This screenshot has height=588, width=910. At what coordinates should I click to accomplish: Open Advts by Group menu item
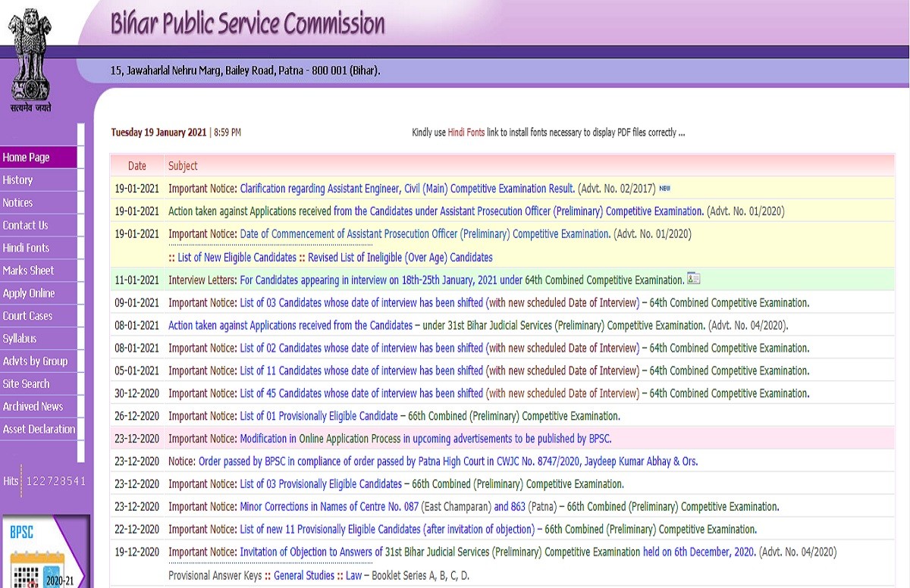pyautogui.click(x=36, y=361)
